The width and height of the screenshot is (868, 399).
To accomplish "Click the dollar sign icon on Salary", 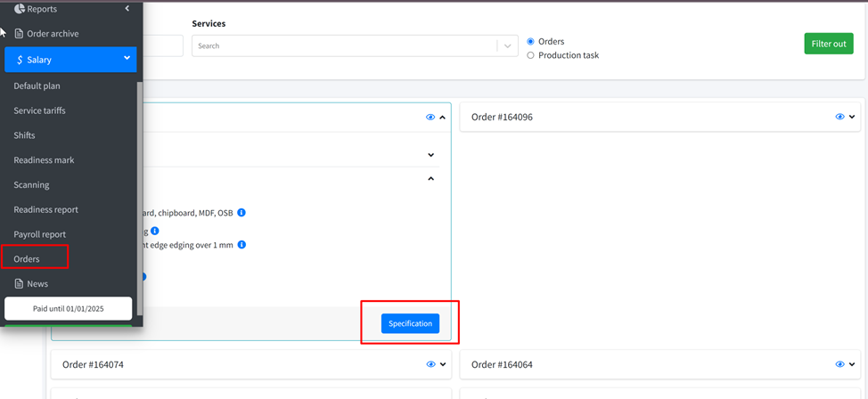I will [20, 60].
